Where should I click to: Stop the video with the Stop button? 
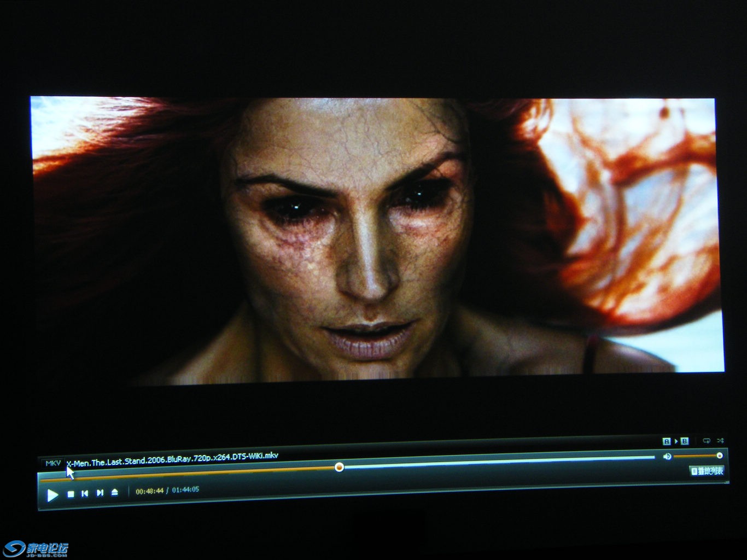tap(71, 494)
